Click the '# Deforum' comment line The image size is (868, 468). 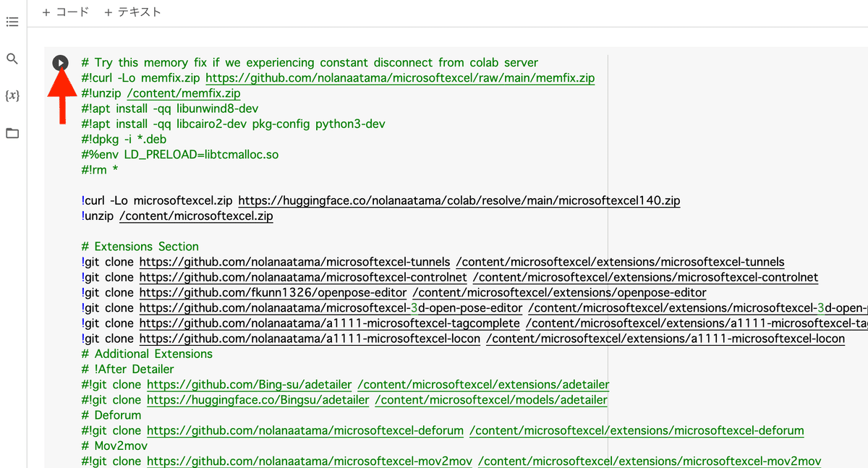111,415
